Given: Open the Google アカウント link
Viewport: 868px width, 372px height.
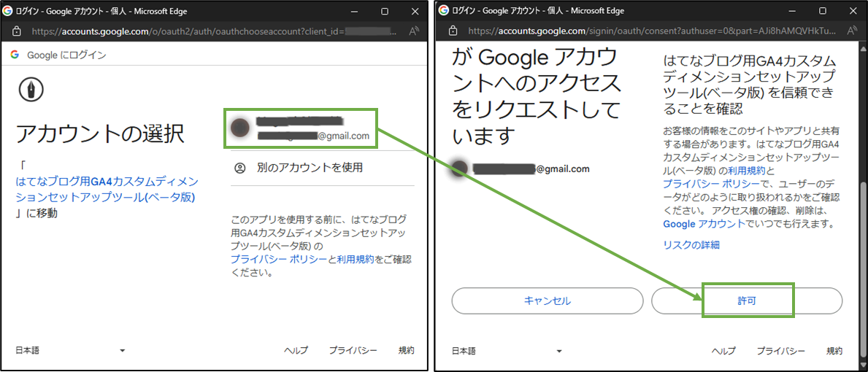Looking at the screenshot, I should 704,224.
